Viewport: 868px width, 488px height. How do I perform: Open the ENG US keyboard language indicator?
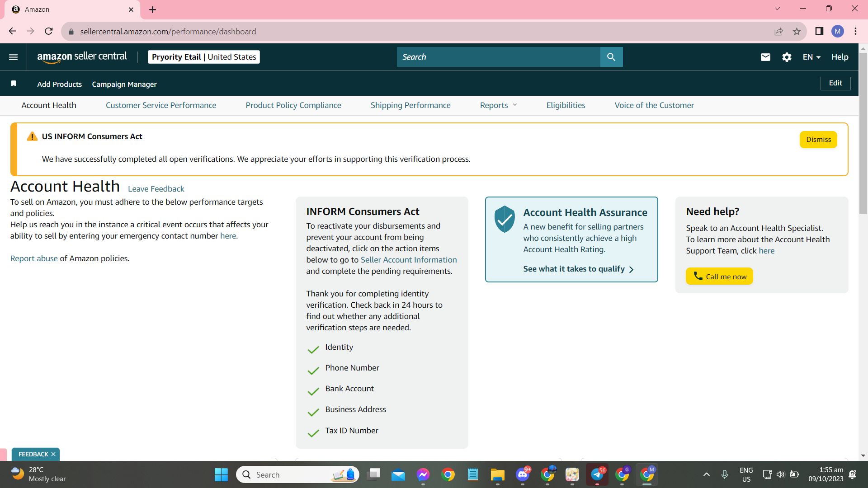coord(746,474)
